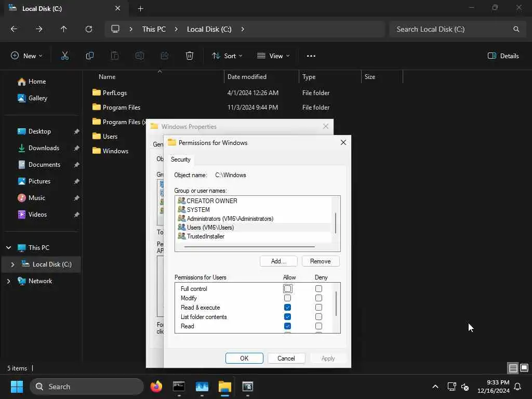This screenshot has width=532, height=399.
Task: Click the user list horizontal scrollbar
Action: pyautogui.click(x=249, y=247)
